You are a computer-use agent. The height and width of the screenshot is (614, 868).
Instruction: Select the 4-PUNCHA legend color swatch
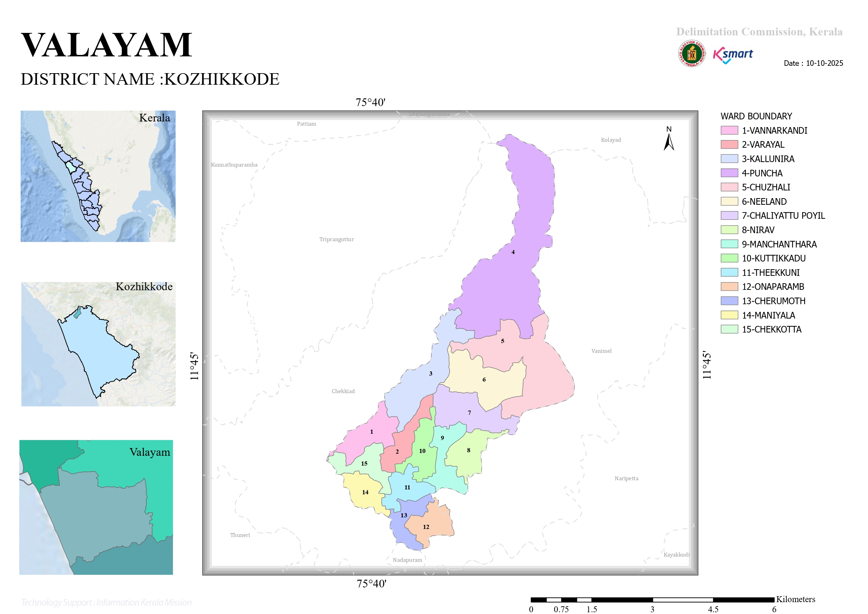pyautogui.click(x=729, y=173)
